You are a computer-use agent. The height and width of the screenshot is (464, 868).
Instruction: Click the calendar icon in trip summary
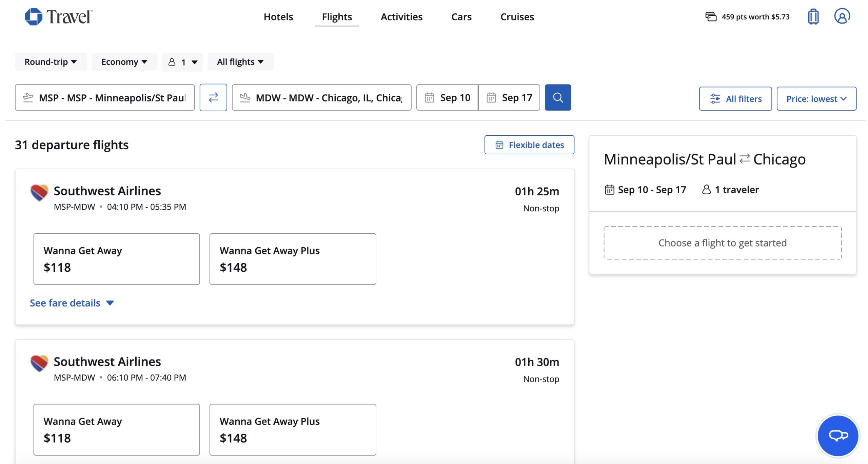(609, 189)
